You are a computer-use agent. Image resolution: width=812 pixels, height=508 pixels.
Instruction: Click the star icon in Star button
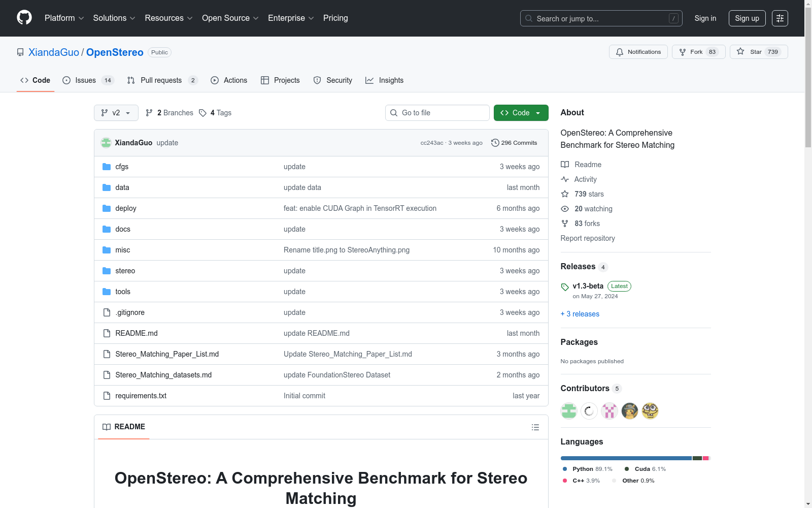pyautogui.click(x=740, y=52)
